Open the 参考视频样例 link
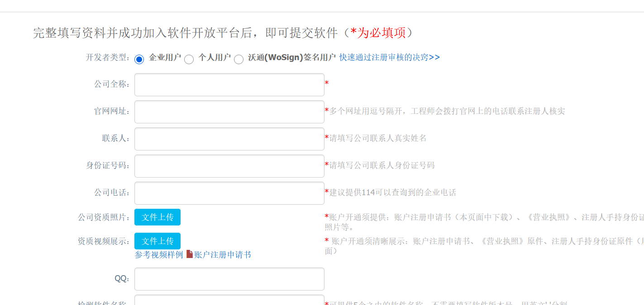 click(x=159, y=255)
